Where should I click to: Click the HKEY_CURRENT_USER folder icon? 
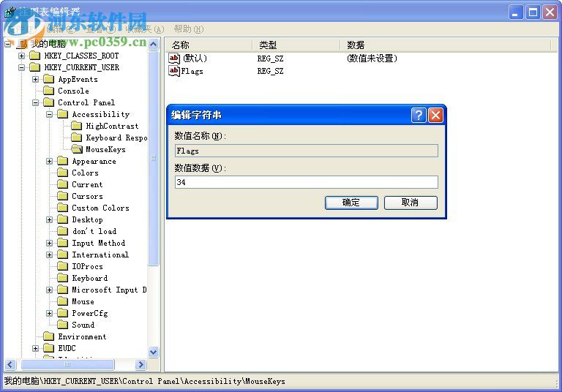pos(35,67)
